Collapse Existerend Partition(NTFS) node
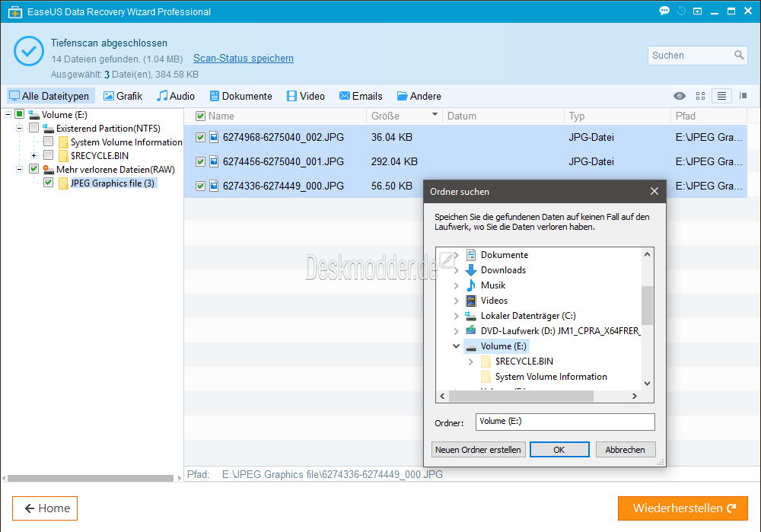 pyautogui.click(x=20, y=128)
